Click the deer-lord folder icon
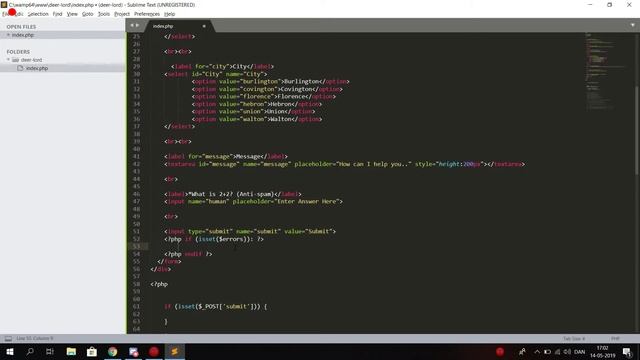 pyautogui.click(x=16, y=60)
